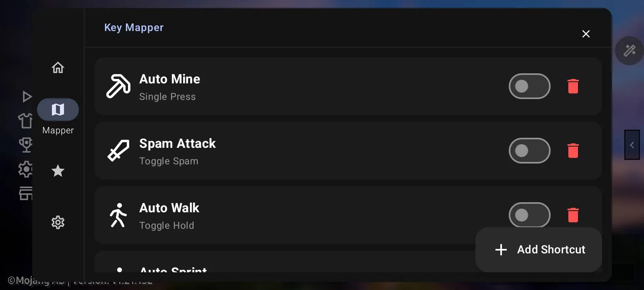Close the Key Mapper panel
644x290 pixels.
tap(586, 34)
